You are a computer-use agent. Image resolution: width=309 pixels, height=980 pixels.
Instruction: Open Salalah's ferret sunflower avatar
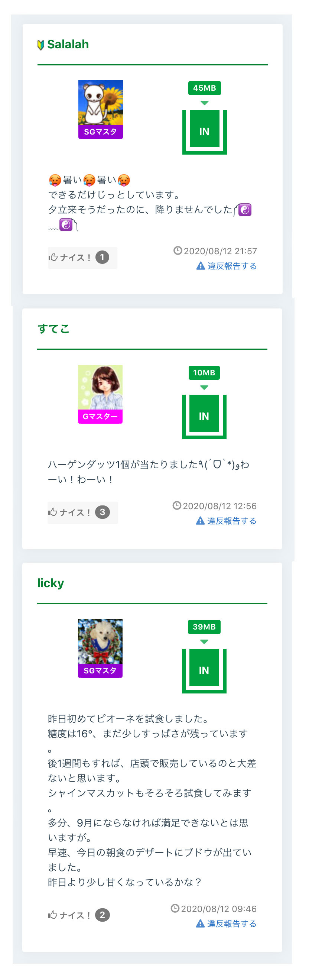[100, 103]
